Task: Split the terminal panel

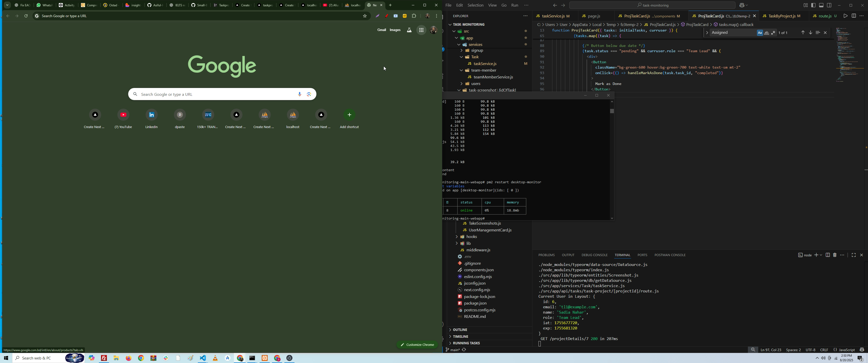Action: 828,255
